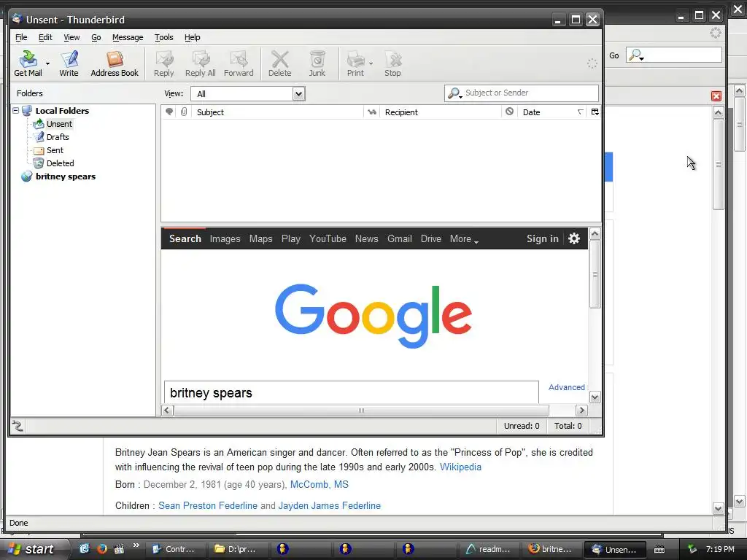Click the Gmail link in preview
The height and width of the screenshot is (560, 747).
[x=399, y=238]
